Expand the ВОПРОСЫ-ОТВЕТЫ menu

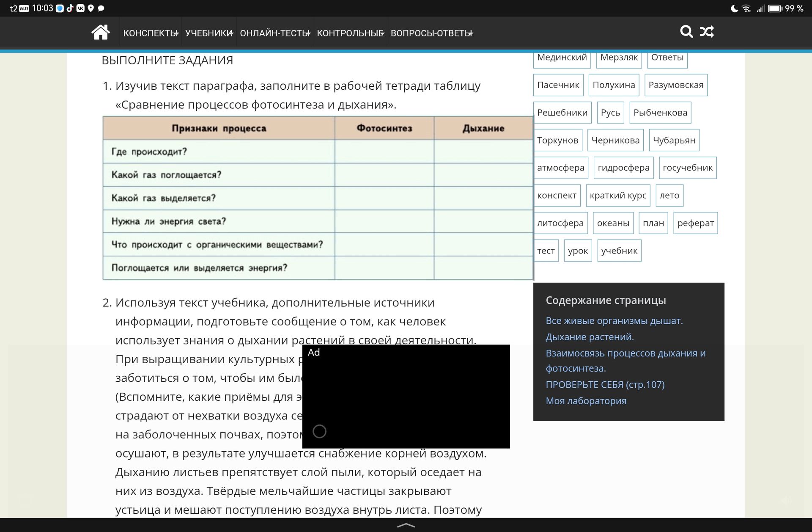point(431,33)
